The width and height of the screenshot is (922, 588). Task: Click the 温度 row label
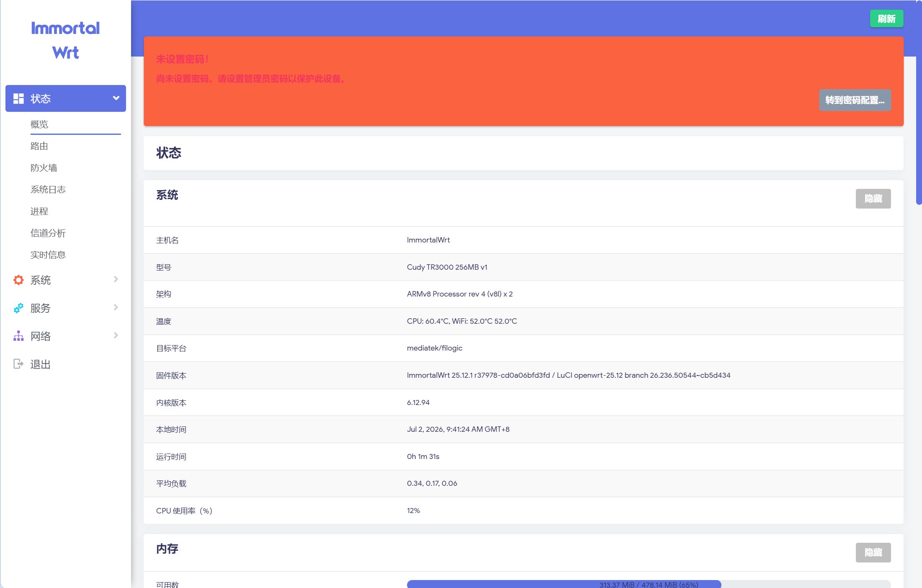164,321
